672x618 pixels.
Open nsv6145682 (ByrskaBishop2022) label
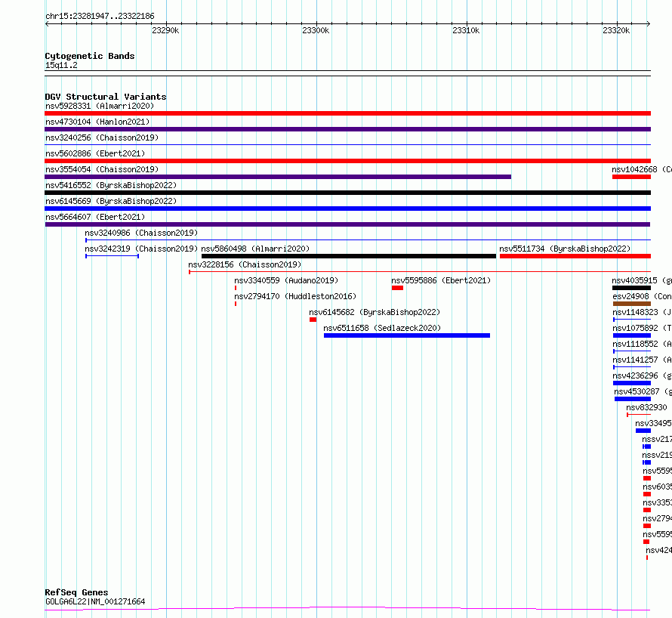coord(375,312)
